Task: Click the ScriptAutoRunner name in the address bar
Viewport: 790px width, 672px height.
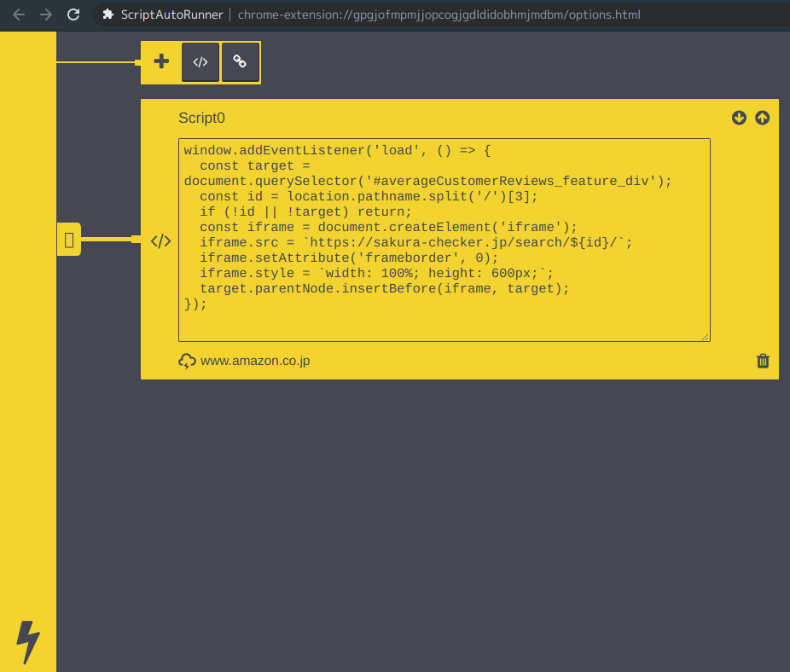Action: point(171,14)
